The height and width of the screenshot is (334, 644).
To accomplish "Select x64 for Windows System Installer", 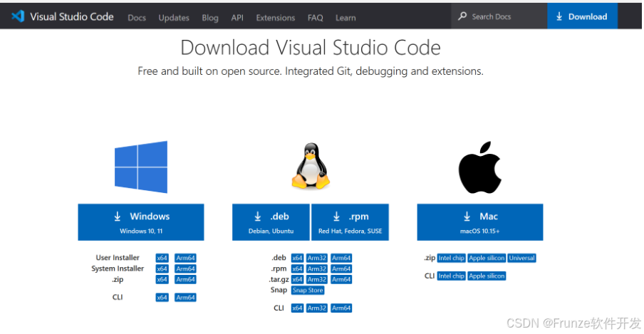I will click(x=162, y=268).
